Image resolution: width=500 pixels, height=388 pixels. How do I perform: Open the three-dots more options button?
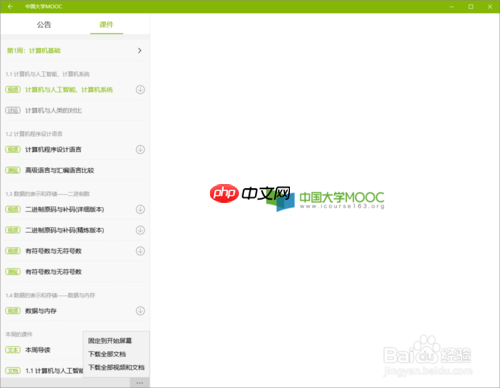(140, 383)
